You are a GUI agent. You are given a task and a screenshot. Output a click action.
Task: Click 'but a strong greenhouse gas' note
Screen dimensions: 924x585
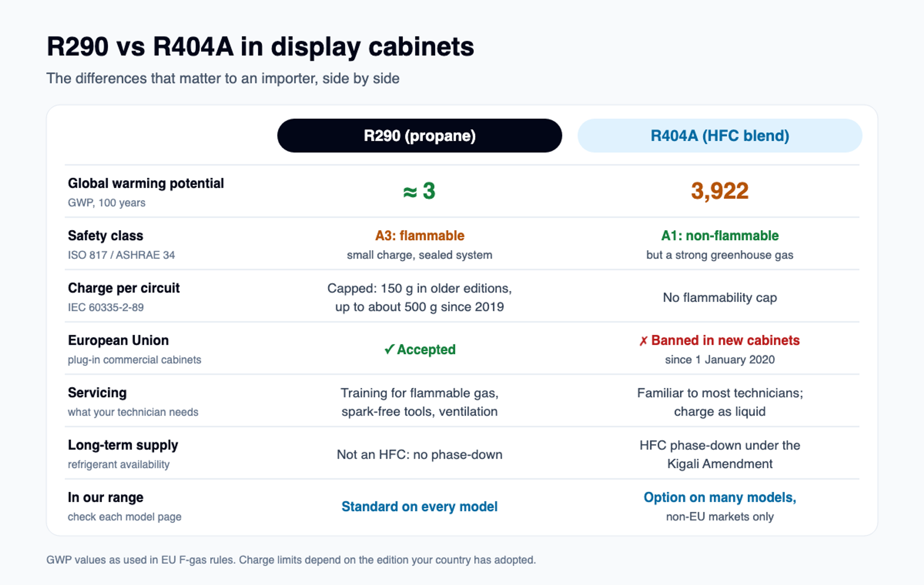pos(719,255)
